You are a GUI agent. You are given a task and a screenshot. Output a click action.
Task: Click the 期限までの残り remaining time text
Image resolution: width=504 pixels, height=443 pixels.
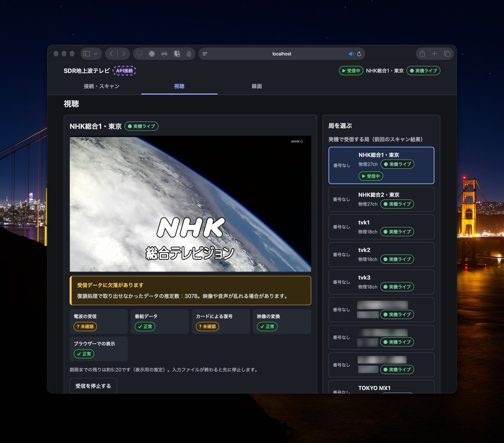pos(164,370)
